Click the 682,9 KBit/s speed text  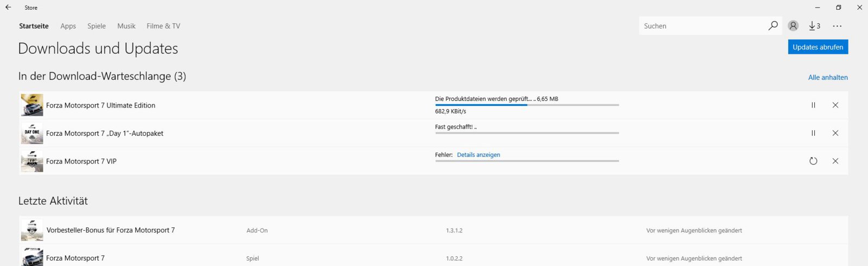(x=450, y=111)
